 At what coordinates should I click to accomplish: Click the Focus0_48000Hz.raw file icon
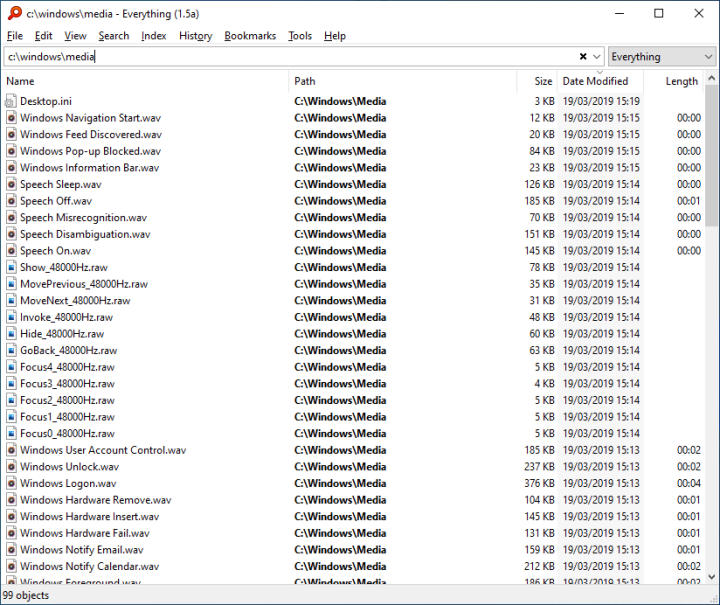pos(11,433)
